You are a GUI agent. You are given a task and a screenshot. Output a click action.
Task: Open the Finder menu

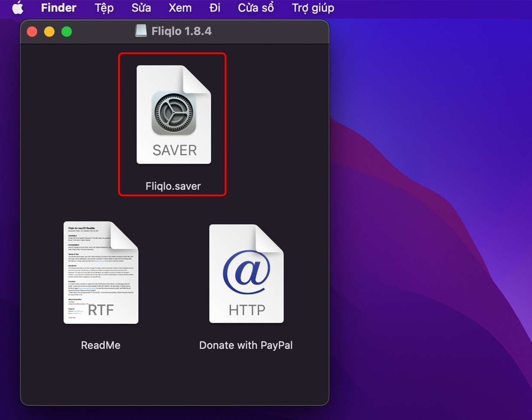coord(58,8)
